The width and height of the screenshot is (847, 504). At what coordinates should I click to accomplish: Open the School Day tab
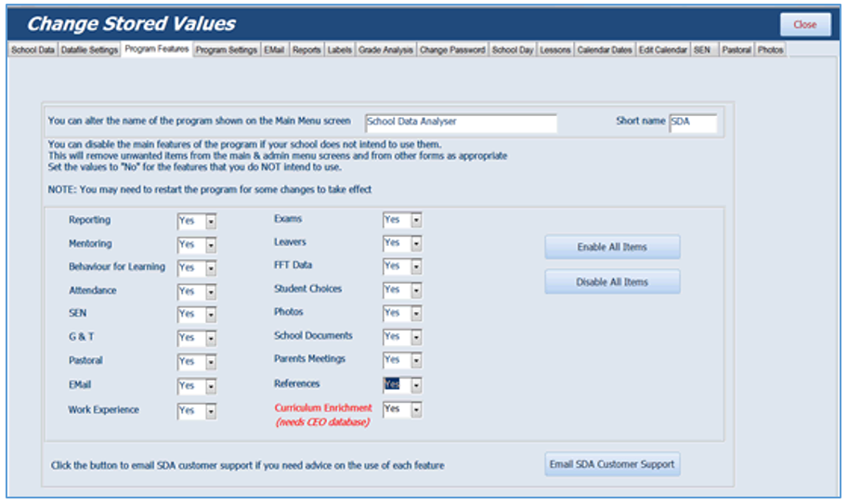(x=513, y=49)
